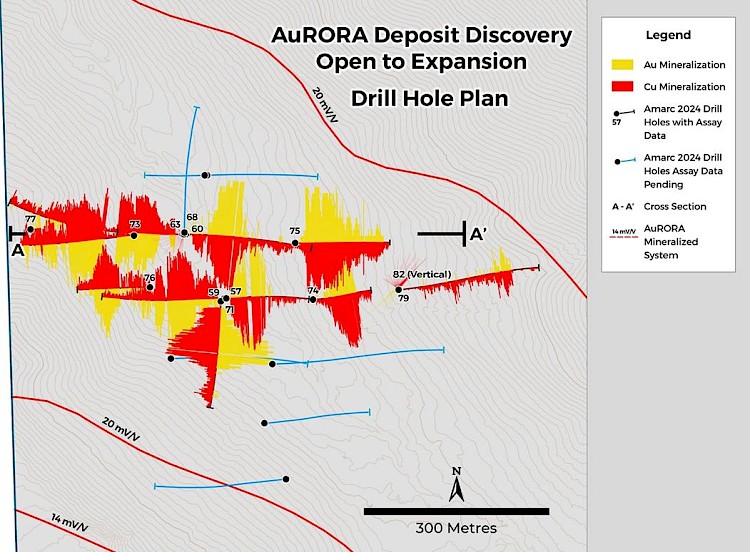Viewport: 750px width, 552px height.
Task: Click drill hole 79 collar dot
Action: (398, 290)
